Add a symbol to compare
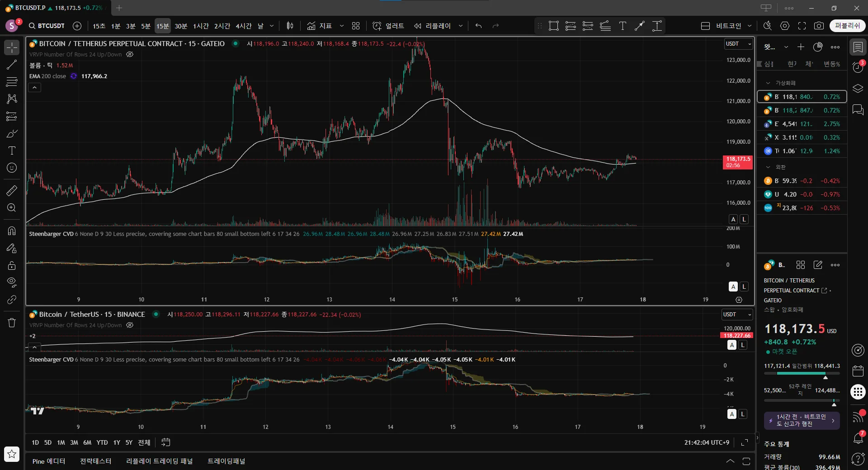 point(77,26)
